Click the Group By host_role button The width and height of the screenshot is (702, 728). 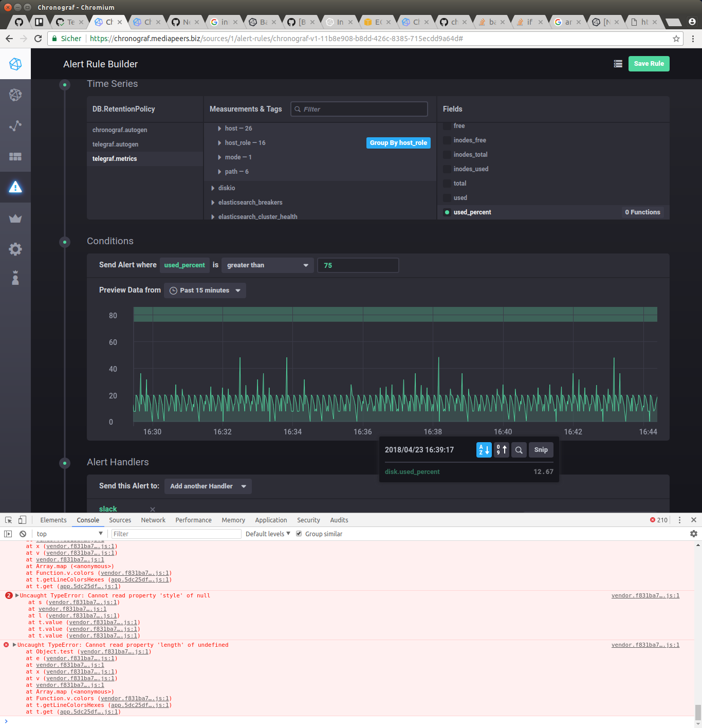click(398, 142)
